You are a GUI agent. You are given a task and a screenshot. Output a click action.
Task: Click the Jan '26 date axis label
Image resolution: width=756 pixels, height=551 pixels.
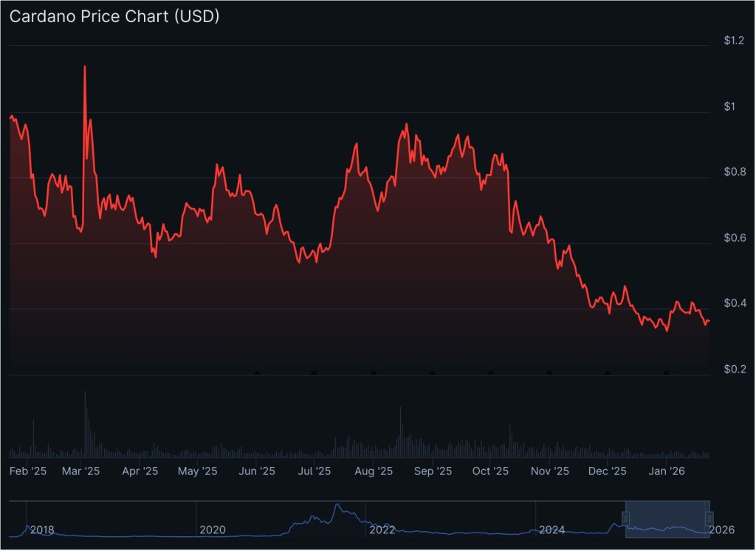667,471
